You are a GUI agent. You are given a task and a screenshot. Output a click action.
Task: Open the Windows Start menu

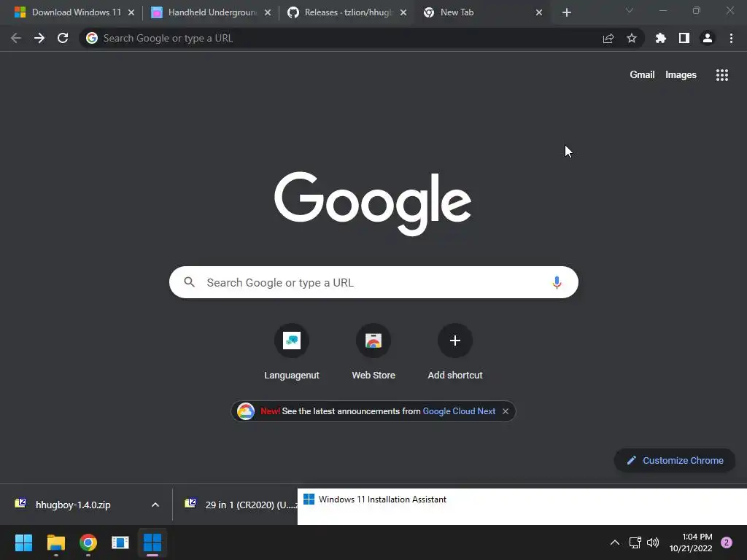[23, 542]
